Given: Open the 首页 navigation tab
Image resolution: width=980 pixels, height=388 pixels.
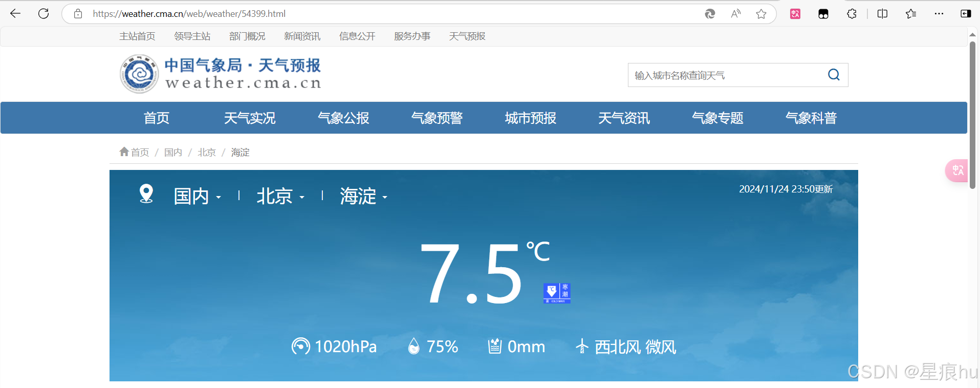Looking at the screenshot, I should pyautogui.click(x=156, y=118).
